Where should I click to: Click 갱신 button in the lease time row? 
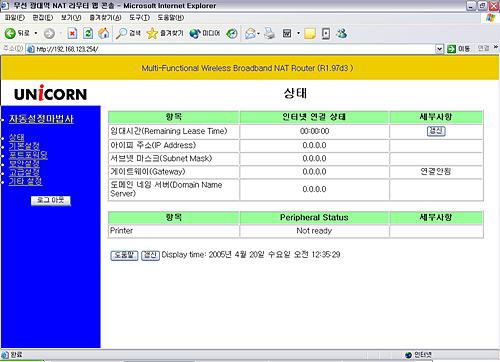coord(436,131)
